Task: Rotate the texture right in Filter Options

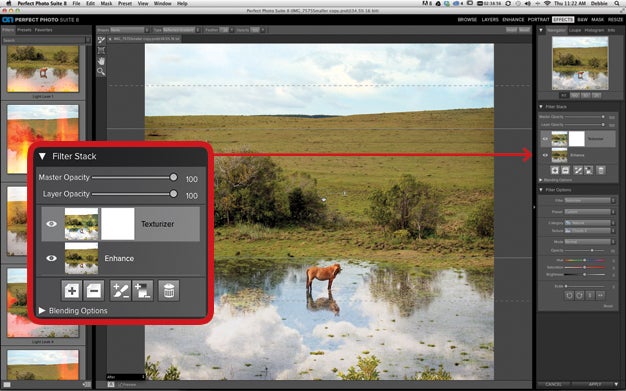Action: [579, 296]
